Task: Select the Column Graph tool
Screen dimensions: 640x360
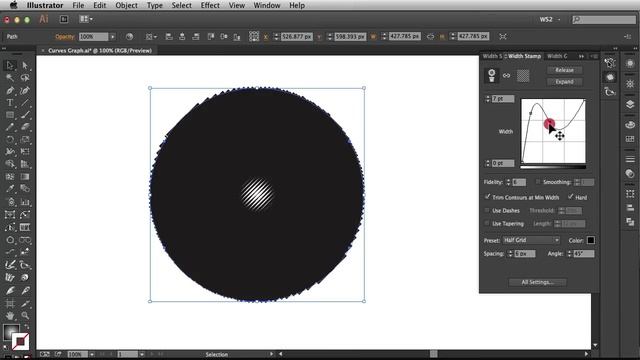Action: point(25,202)
